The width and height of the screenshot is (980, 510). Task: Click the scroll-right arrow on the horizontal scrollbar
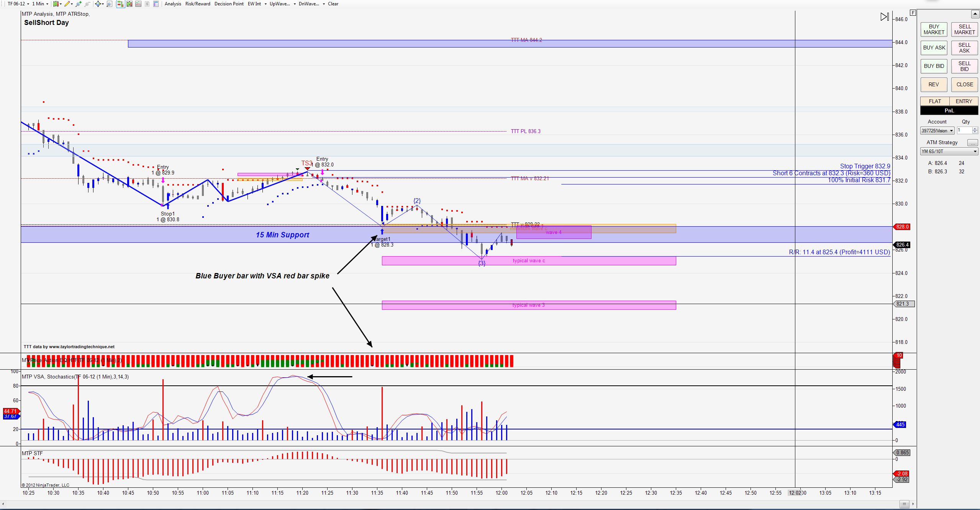(x=913, y=504)
